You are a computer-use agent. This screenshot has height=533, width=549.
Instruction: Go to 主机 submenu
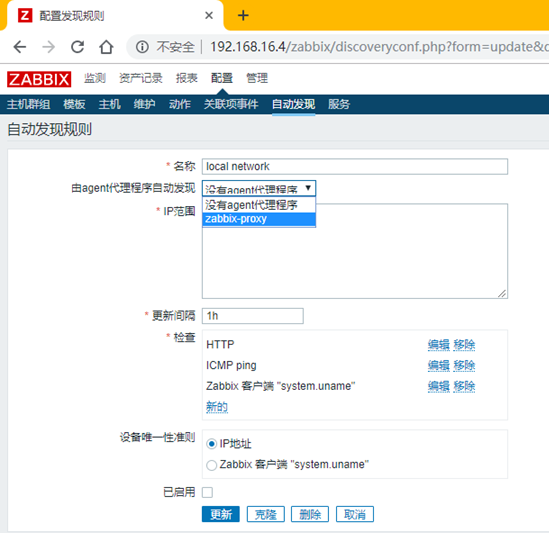pos(109,104)
